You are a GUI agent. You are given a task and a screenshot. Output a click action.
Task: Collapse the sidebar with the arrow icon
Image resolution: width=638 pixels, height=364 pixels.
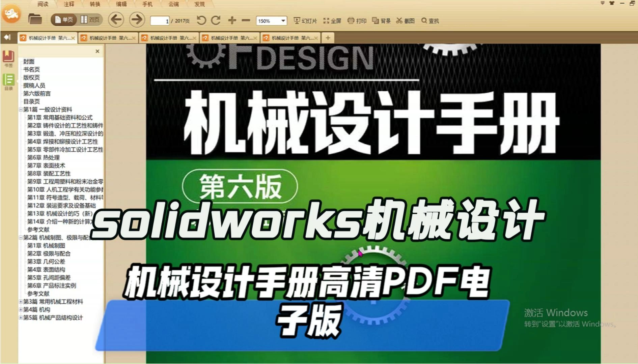click(x=7, y=37)
